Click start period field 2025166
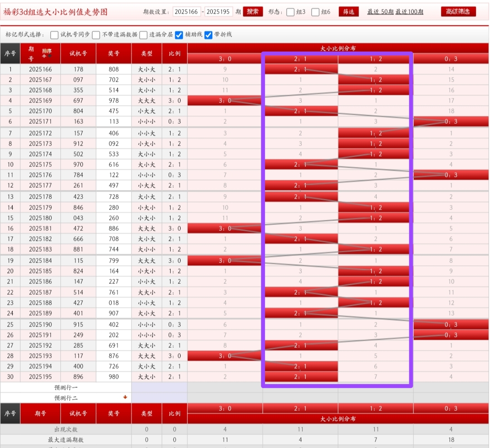This screenshot has height=448, width=490. [x=186, y=12]
